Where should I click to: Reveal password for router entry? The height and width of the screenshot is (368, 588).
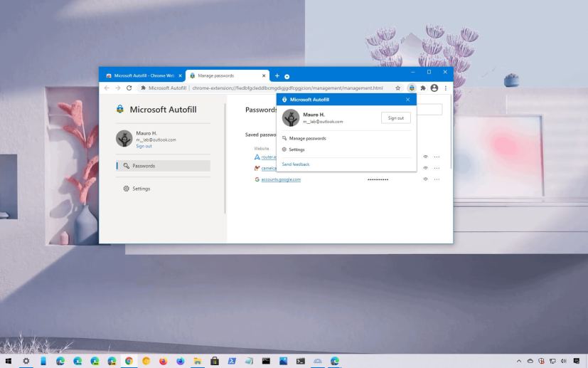425,157
